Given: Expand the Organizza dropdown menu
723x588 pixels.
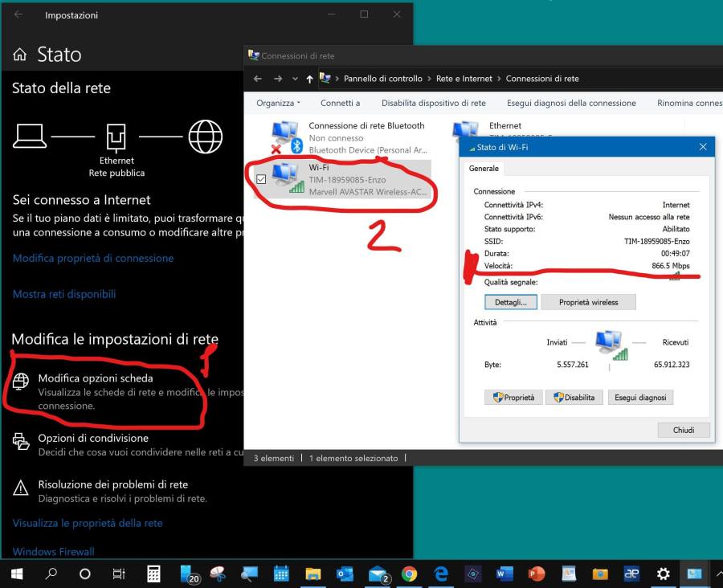Looking at the screenshot, I should (x=278, y=103).
